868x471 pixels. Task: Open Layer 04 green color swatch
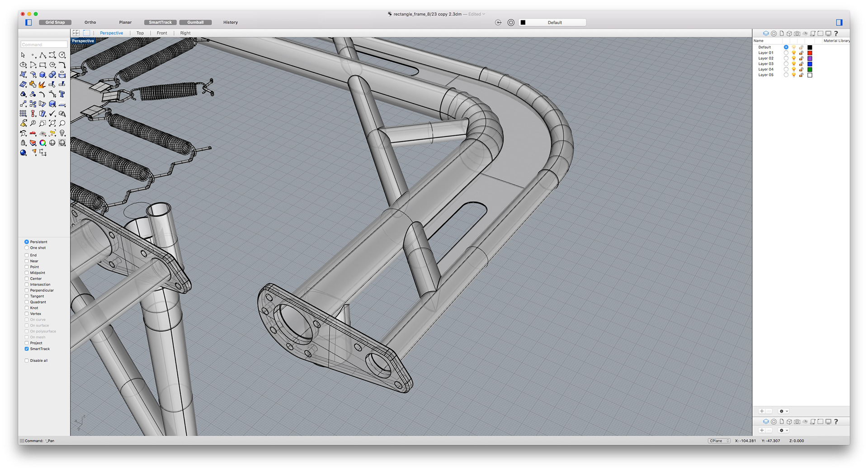click(810, 69)
